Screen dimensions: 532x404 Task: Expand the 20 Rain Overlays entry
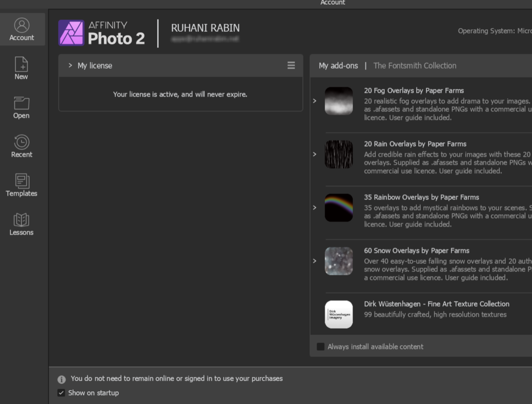coord(314,154)
